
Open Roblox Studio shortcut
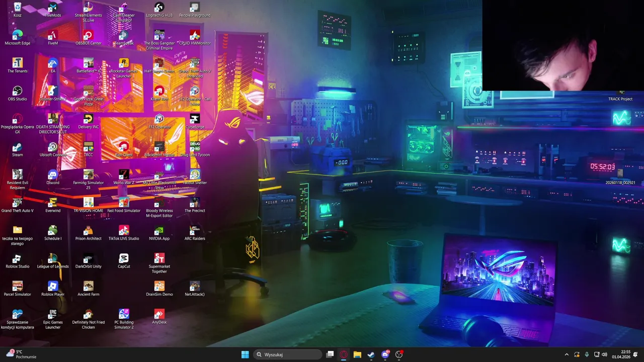coord(18,261)
